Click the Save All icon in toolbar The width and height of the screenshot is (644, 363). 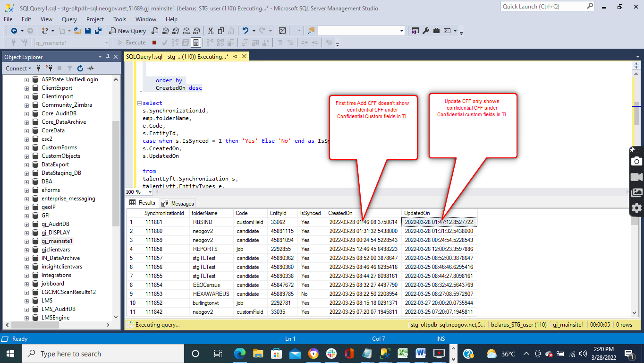click(98, 31)
